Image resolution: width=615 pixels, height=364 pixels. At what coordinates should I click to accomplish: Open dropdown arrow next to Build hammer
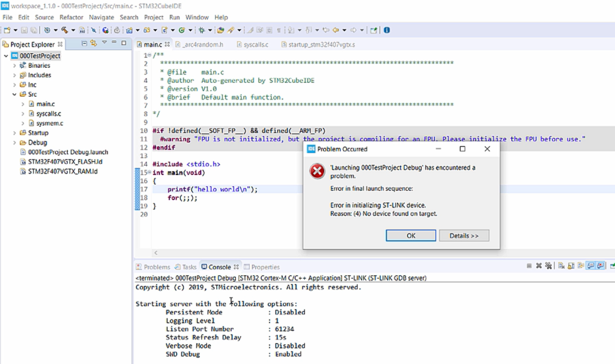73,30
